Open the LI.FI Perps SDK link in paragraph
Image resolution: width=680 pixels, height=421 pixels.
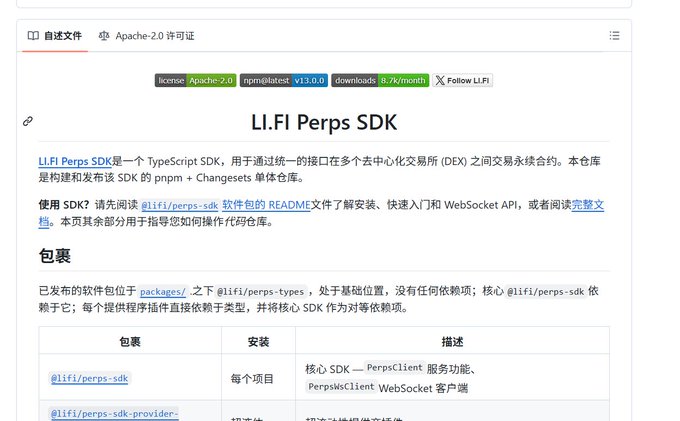pos(75,161)
